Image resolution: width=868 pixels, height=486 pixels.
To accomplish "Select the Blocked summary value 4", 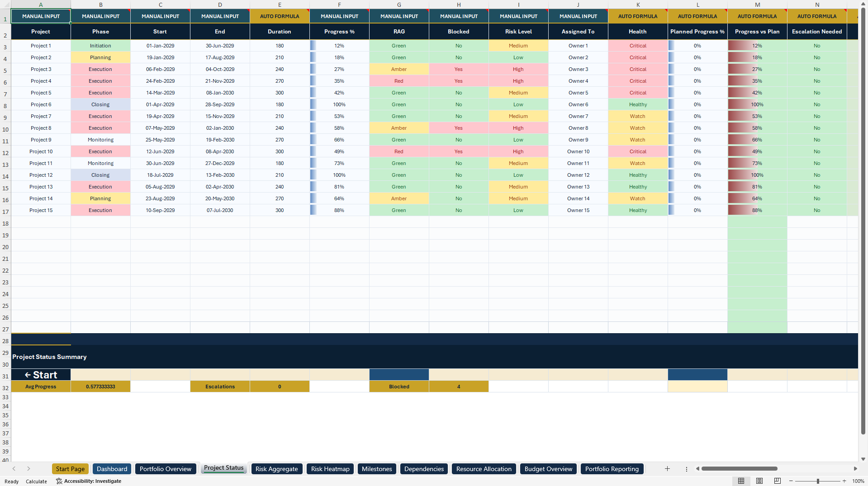I will click(459, 387).
